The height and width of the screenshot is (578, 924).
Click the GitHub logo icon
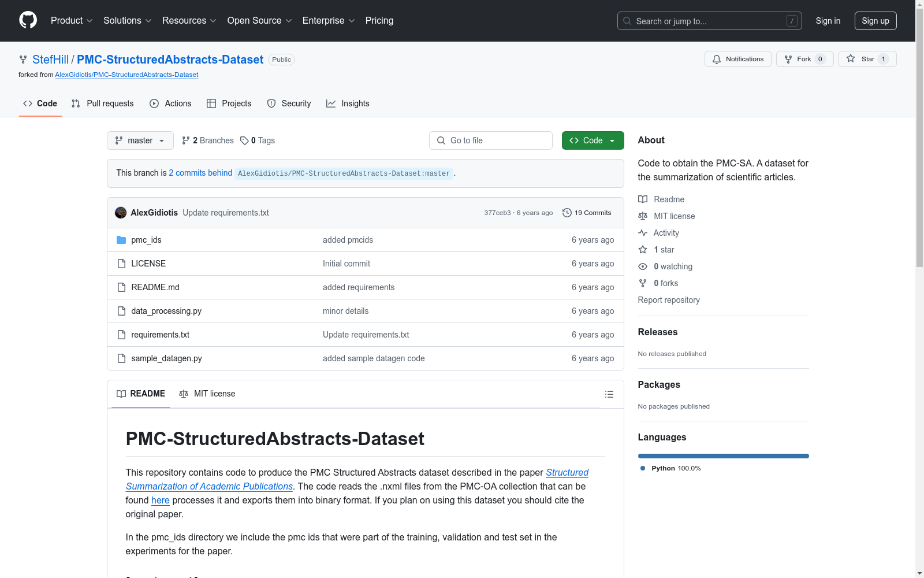(28, 20)
